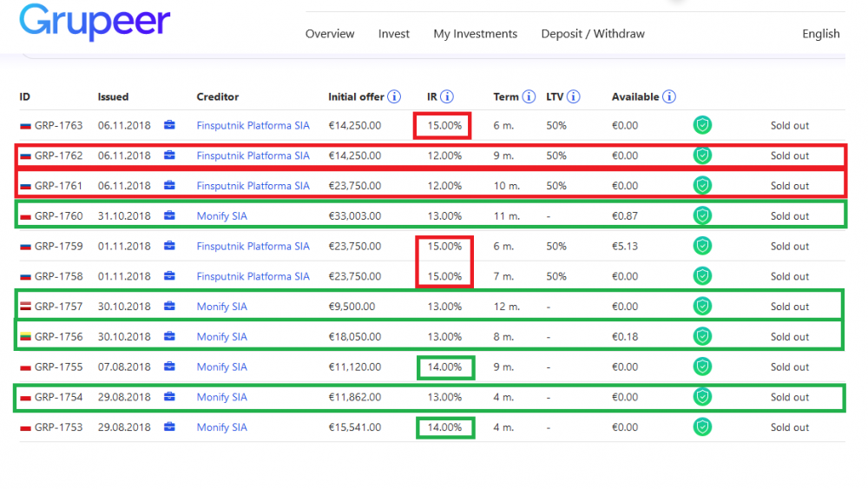Open the English language selector
The image size is (868, 489).
820,34
